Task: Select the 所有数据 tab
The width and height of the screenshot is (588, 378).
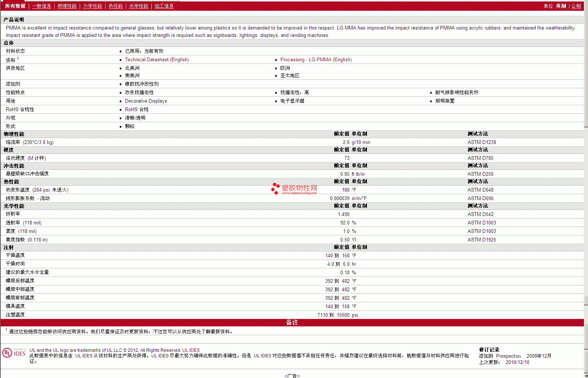Action: pos(15,6)
